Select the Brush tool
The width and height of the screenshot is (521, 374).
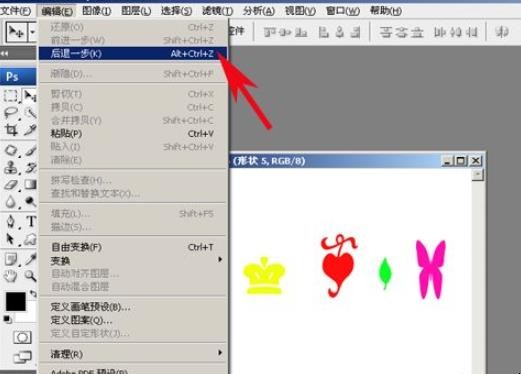point(30,150)
